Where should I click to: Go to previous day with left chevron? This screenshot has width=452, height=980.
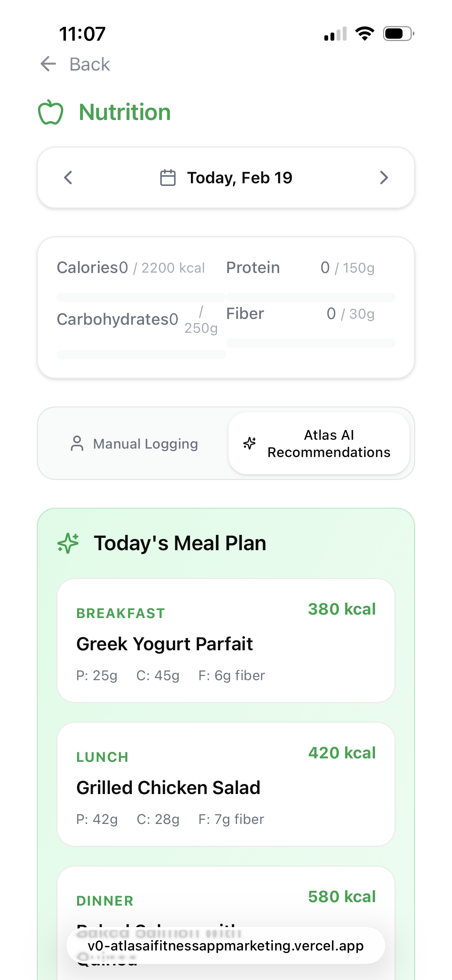tap(68, 178)
